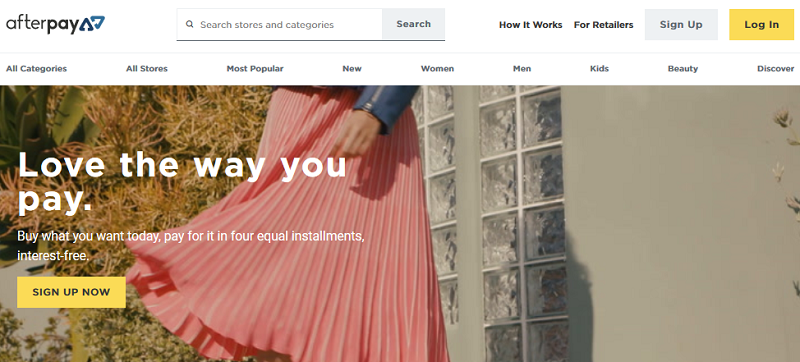Open the For Retailers link

tap(603, 24)
